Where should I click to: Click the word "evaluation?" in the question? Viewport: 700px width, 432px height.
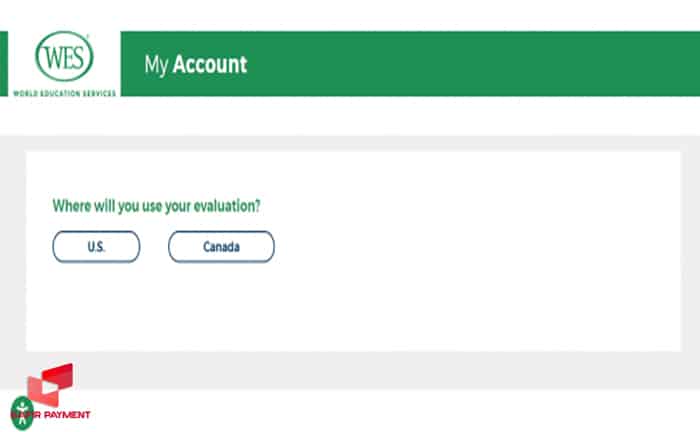(x=238, y=206)
